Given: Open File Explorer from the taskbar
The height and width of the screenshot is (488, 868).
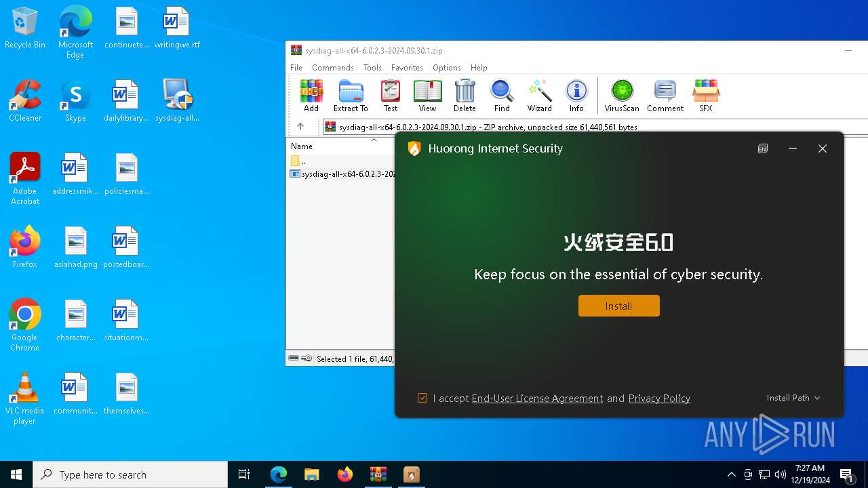Looking at the screenshot, I should pyautogui.click(x=312, y=474).
